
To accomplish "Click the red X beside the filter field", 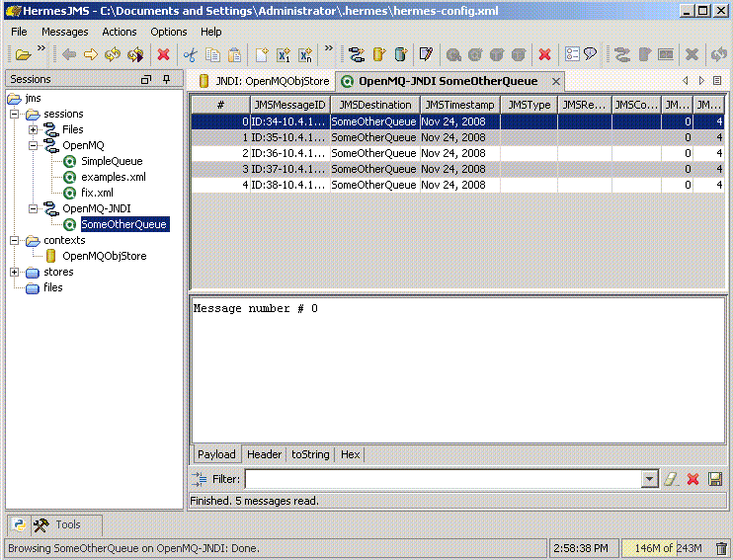I will [692, 479].
